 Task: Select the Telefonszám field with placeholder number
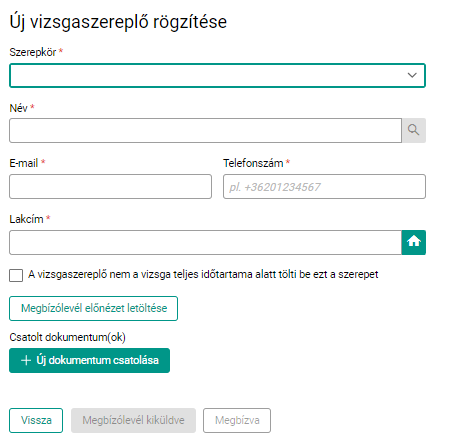(324, 186)
